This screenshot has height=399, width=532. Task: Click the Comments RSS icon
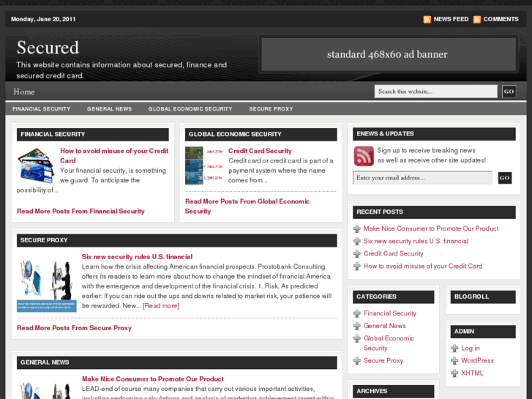(476, 19)
